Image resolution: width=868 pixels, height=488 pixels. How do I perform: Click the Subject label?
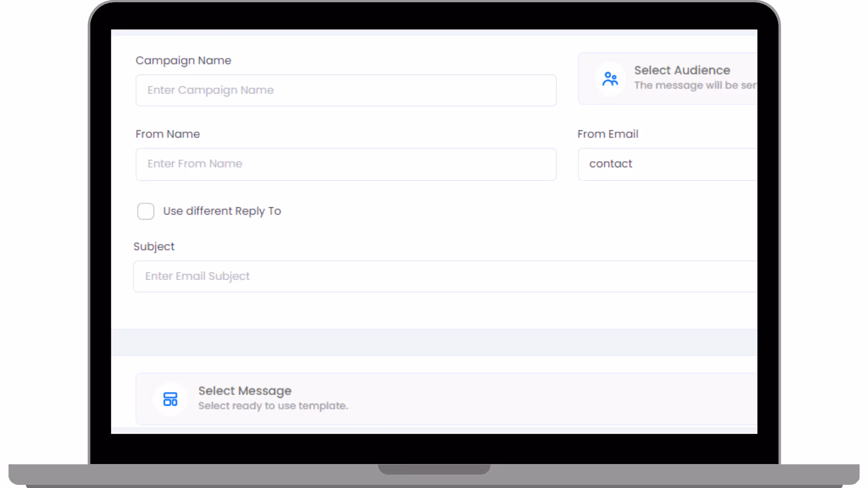(154, 247)
